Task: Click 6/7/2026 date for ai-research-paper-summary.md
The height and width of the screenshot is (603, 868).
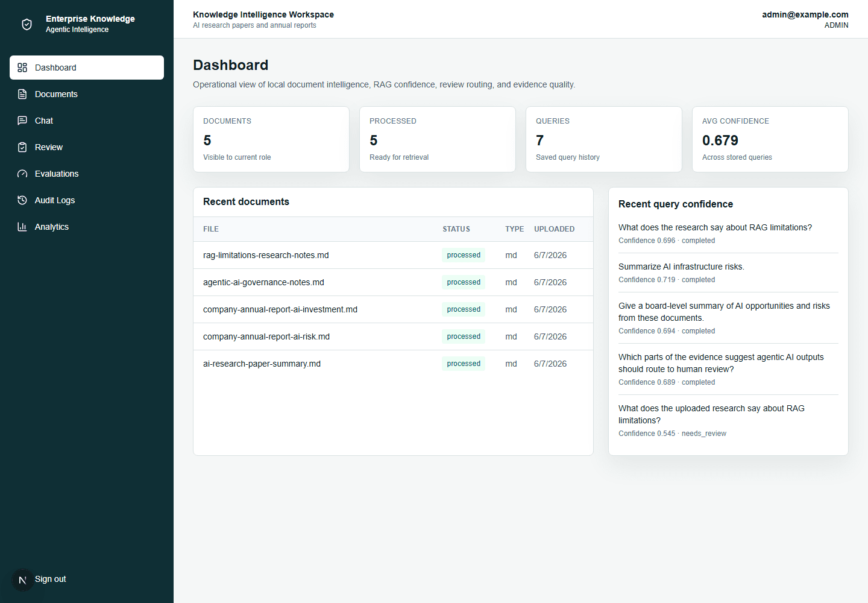Action: pos(550,364)
